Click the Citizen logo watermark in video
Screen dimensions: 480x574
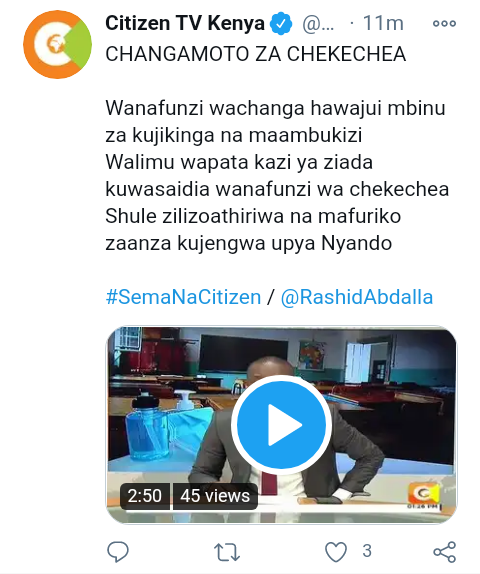(424, 494)
